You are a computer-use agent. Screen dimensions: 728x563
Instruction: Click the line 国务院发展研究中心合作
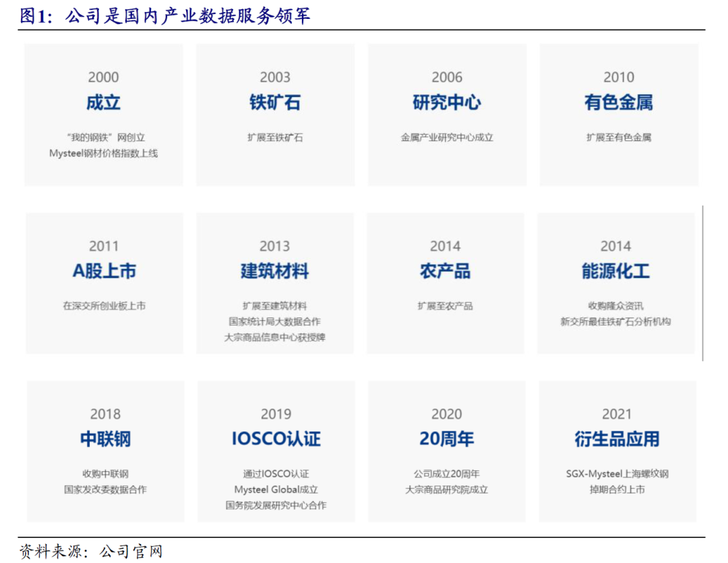(x=276, y=506)
